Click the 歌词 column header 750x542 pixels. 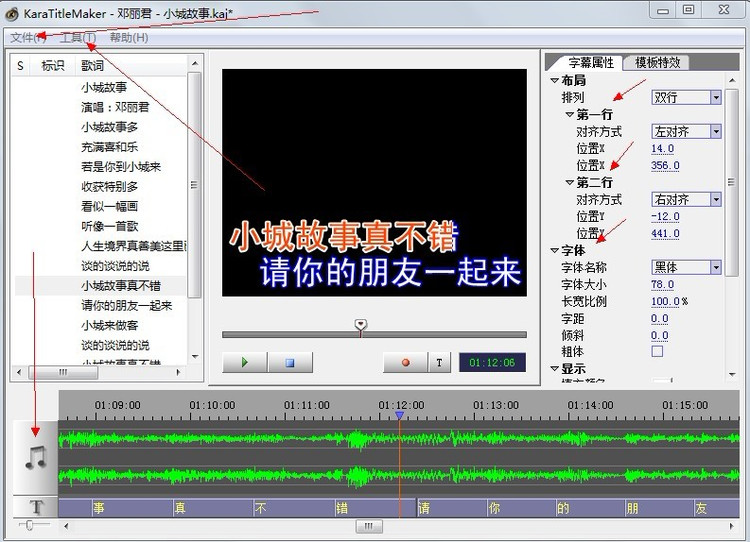point(92,66)
